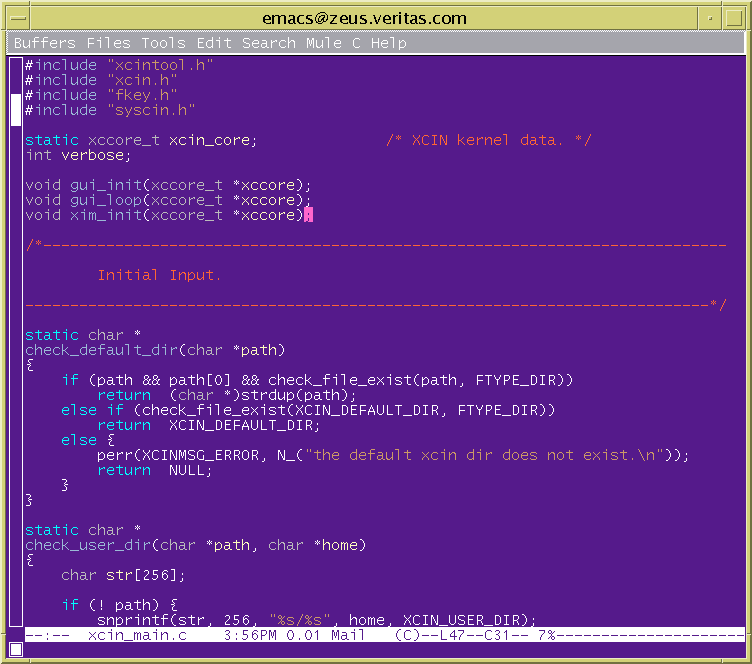Viewport: 752px width, 664px height.
Task: Click the minimize dot button in title bar
Action: tap(710, 18)
